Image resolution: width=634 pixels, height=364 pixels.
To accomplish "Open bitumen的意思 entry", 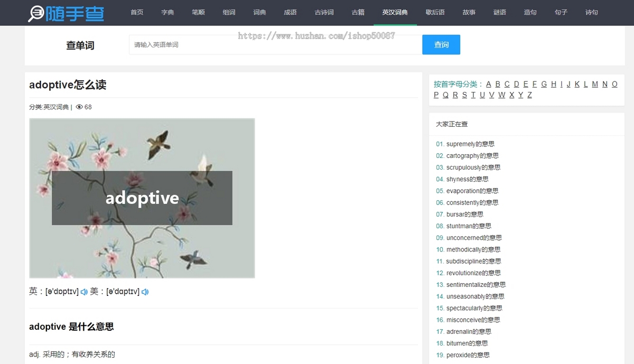I will pos(467,343).
